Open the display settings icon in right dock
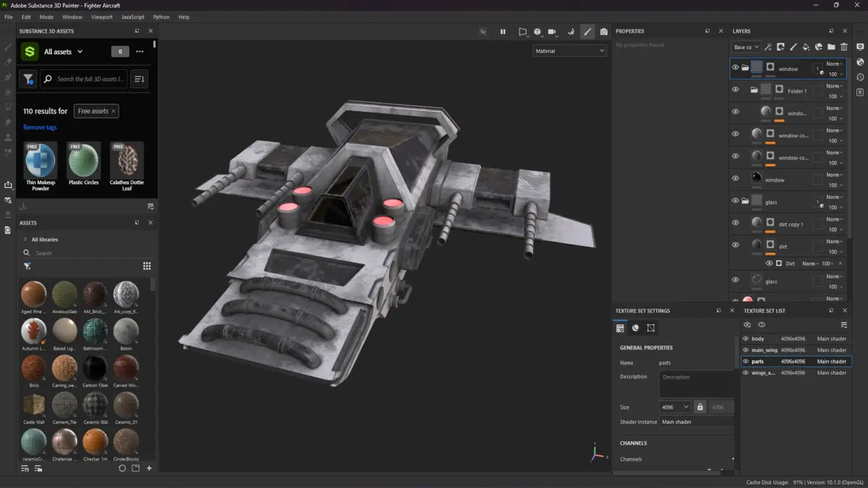This screenshot has height=488, width=868. point(860,46)
